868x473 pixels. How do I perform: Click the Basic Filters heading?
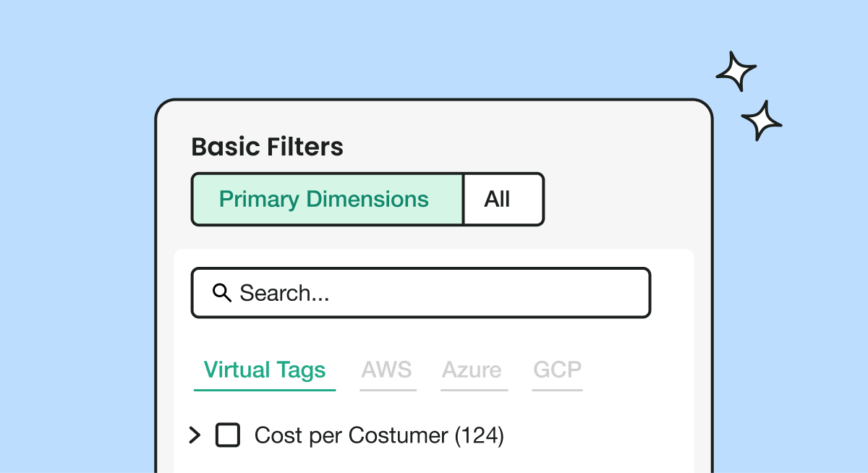[267, 148]
